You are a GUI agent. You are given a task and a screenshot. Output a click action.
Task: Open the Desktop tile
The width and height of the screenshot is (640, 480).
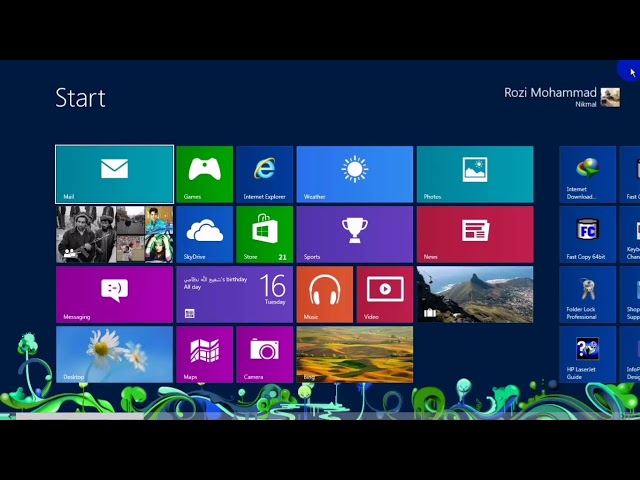pyautogui.click(x=114, y=354)
